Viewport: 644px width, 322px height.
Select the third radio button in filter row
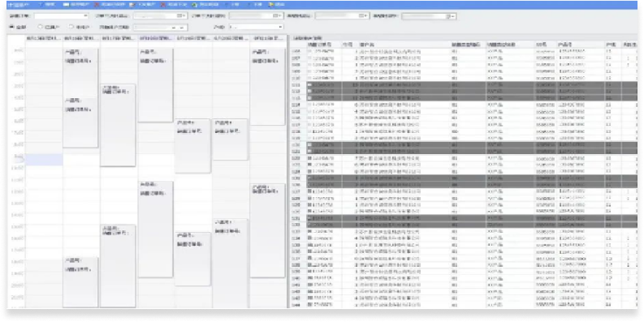pyautogui.click(x=71, y=27)
